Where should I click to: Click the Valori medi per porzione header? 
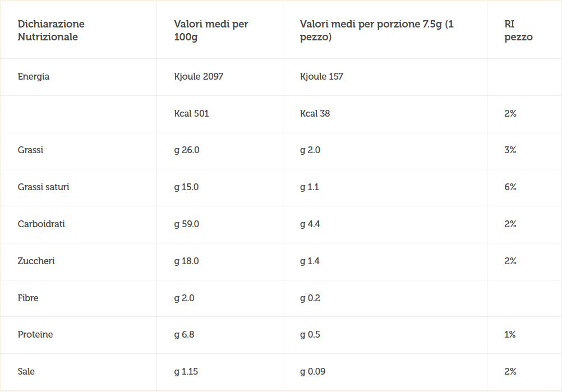(x=377, y=30)
